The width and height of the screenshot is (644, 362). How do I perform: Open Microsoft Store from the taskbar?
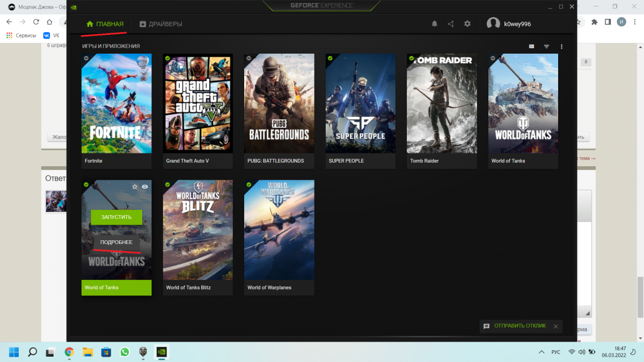106,352
